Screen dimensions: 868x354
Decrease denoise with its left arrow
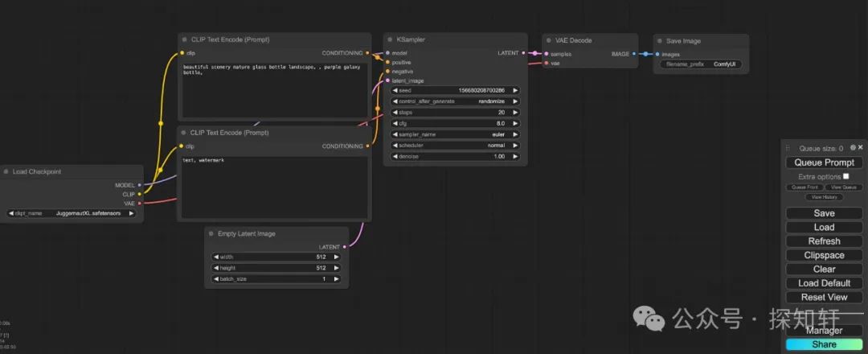pyautogui.click(x=395, y=156)
